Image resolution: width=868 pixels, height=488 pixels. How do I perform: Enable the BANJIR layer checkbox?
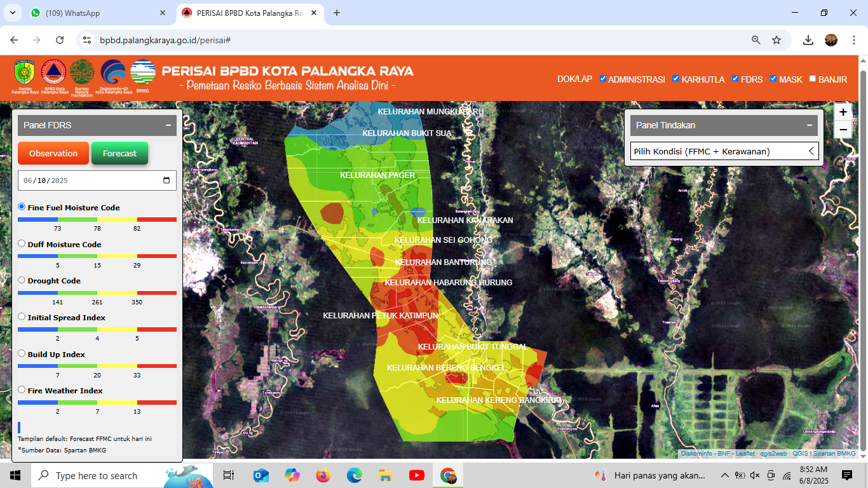coord(812,79)
